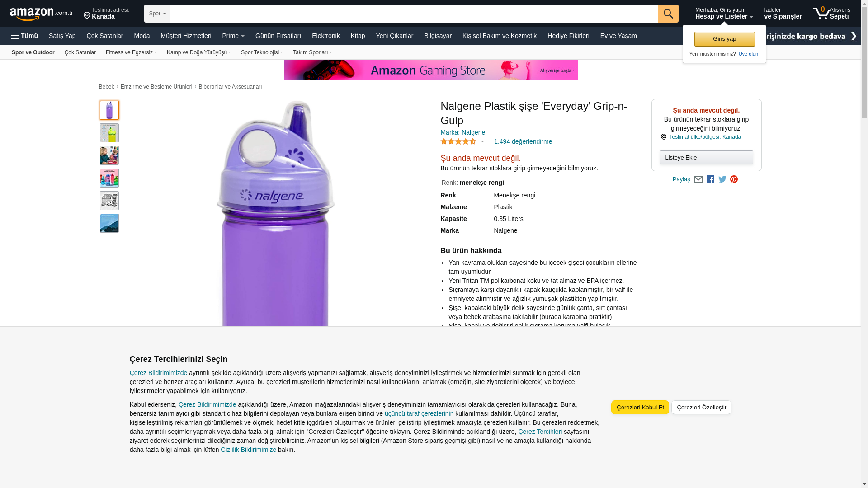
Task: Select the delivery location pin Kanada
Action: pyautogui.click(x=106, y=13)
